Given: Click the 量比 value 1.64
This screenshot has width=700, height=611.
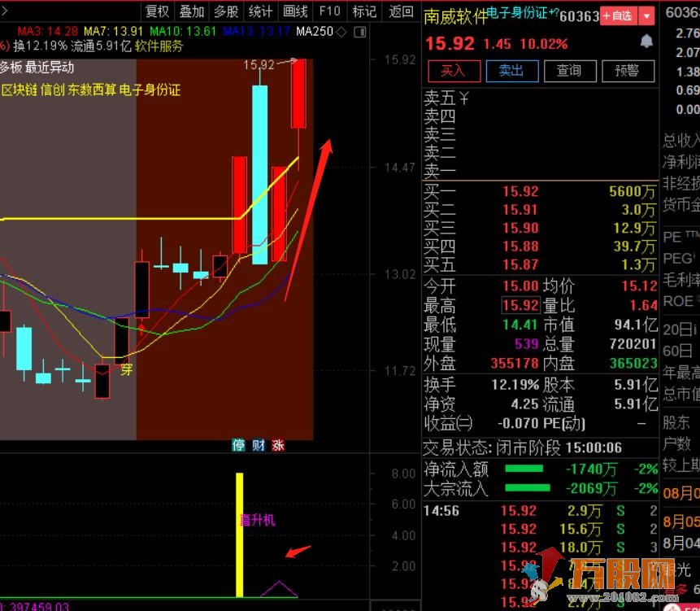Looking at the screenshot, I should [643, 306].
